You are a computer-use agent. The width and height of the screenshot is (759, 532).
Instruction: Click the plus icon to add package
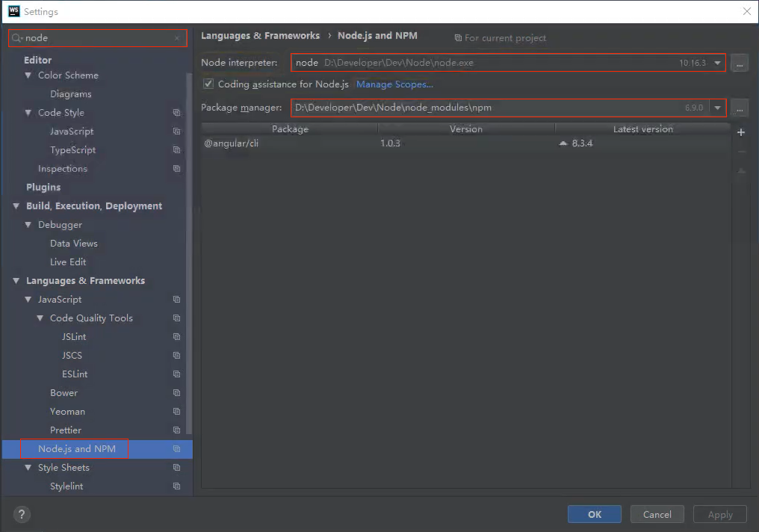(740, 132)
